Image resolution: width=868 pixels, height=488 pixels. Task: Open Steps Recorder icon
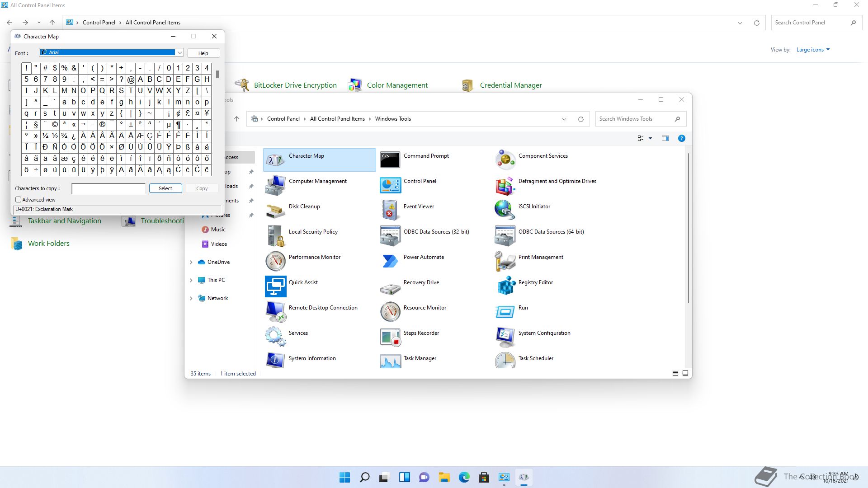coord(390,337)
